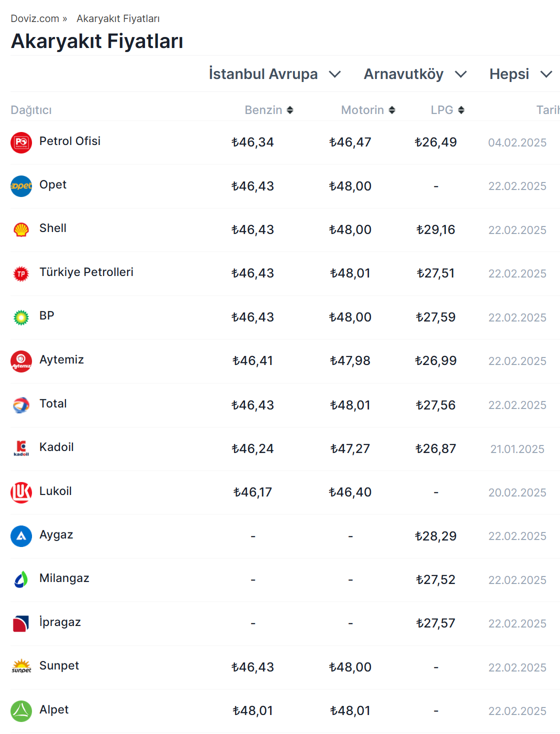Viewport: 560px width, 734px height.
Task: Click the Türkiye Petrolleri logo icon
Action: [21, 273]
